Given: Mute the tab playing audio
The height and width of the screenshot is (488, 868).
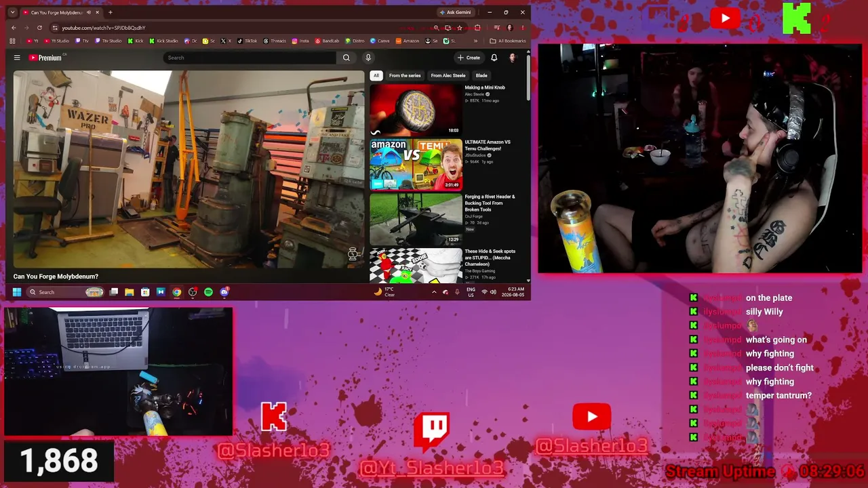Looking at the screenshot, I should [89, 12].
